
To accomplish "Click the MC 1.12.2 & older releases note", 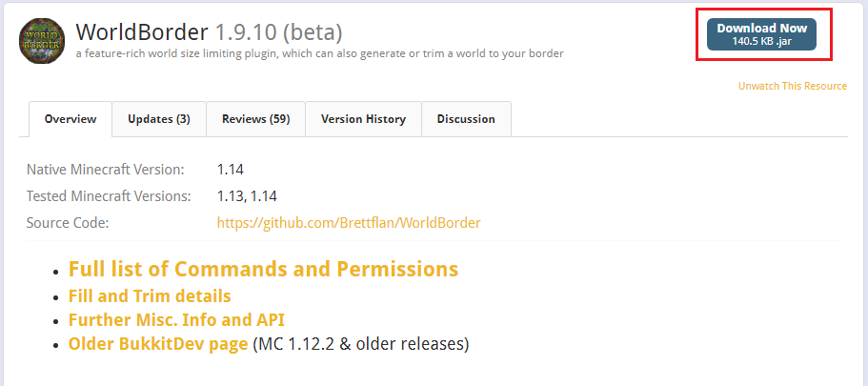I will point(361,343).
